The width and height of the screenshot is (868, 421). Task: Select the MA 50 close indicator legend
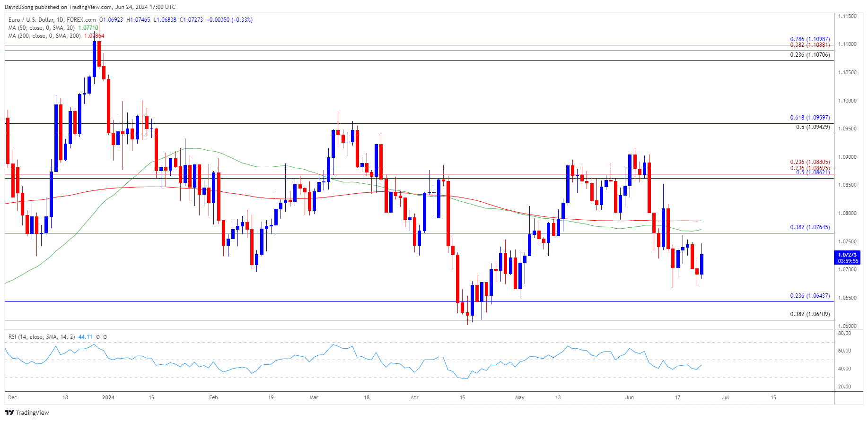click(x=42, y=28)
